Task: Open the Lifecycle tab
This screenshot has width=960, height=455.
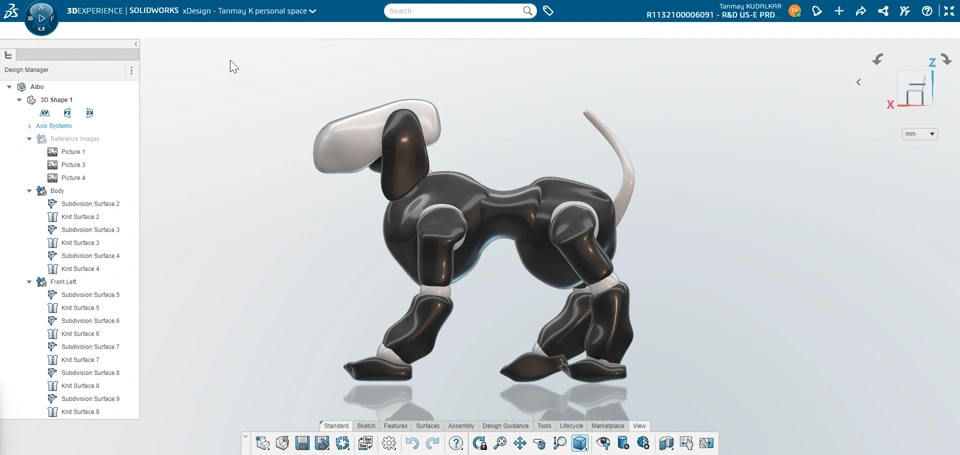Action: pos(571,426)
